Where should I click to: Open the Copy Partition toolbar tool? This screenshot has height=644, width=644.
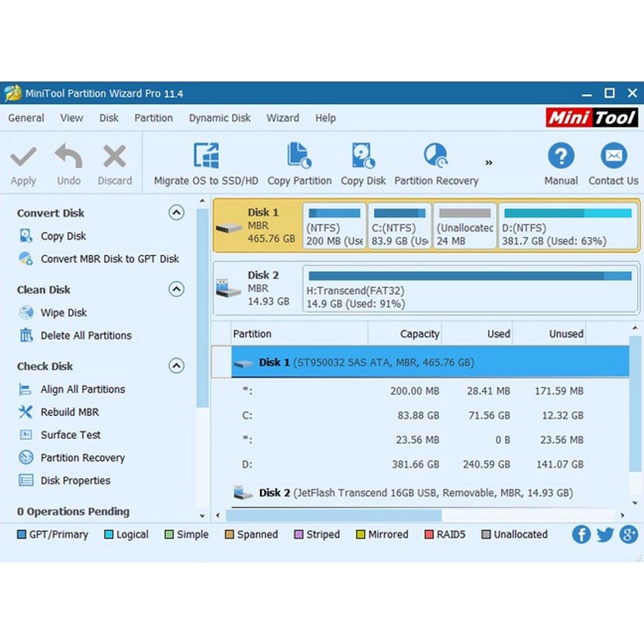point(299,164)
